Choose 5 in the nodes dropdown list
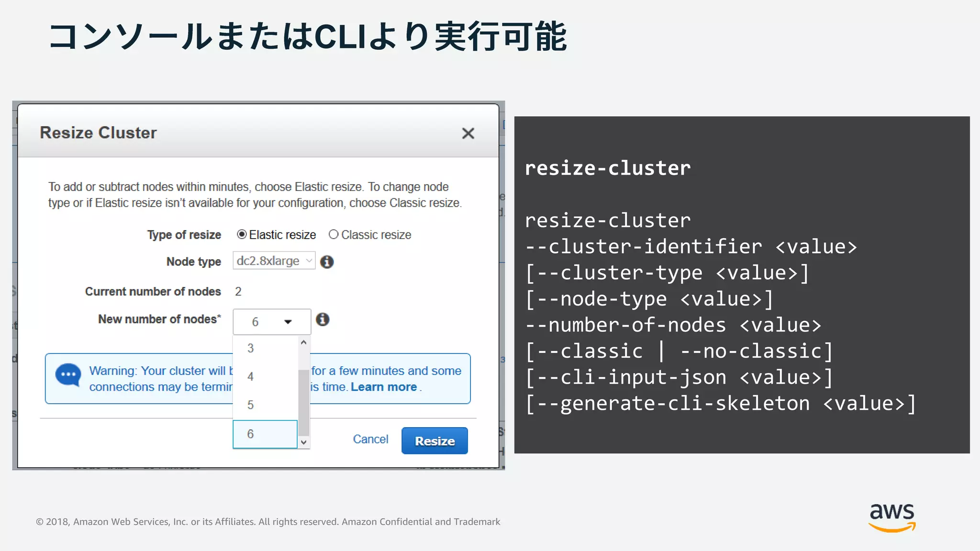 click(x=265, y=405)
